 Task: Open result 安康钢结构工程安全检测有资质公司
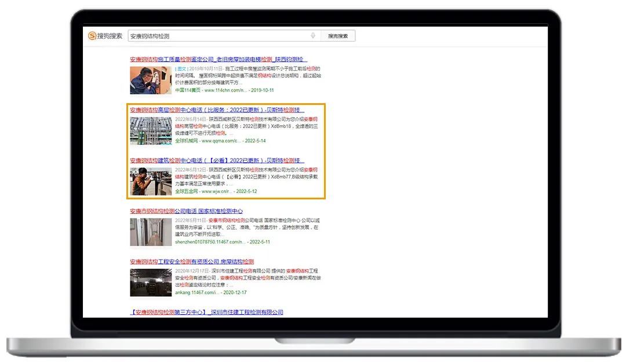(191, 261)
